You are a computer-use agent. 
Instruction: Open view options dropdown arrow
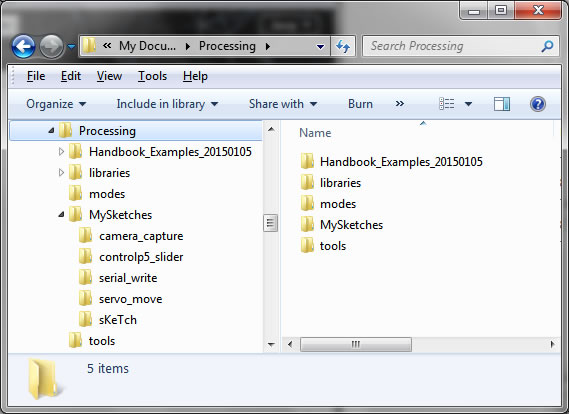[x=468, y=104]
